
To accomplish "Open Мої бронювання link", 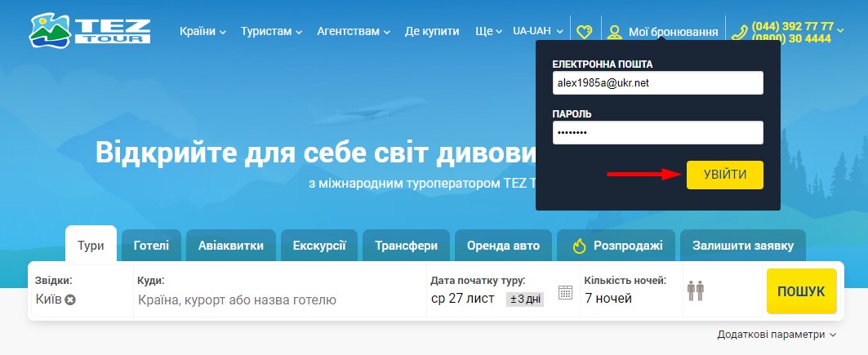I will click(x=673, y=32).
